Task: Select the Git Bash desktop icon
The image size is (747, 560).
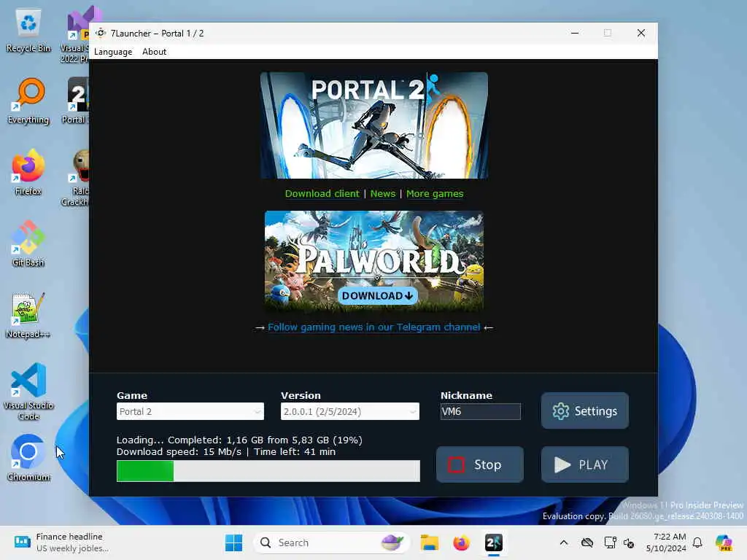Action: click(x=28, y=244)
